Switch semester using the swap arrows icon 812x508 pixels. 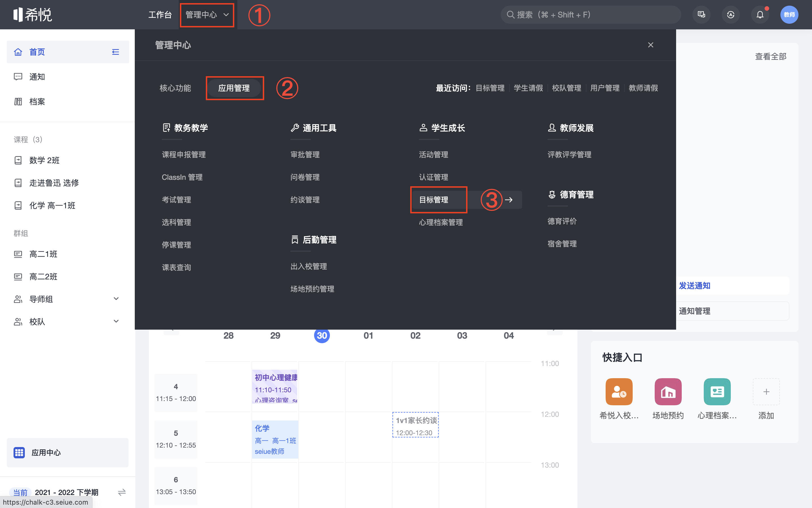pos(122,492)
